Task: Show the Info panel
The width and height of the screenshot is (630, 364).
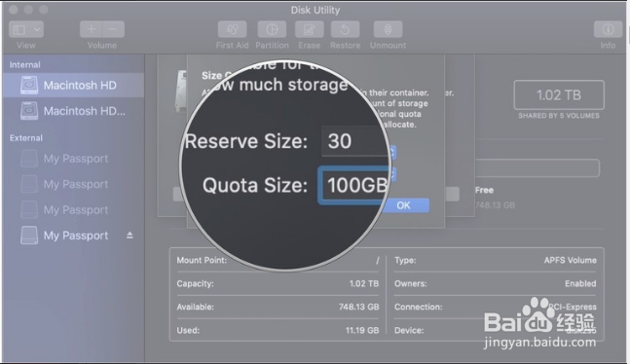Action: tap(608, 29)
